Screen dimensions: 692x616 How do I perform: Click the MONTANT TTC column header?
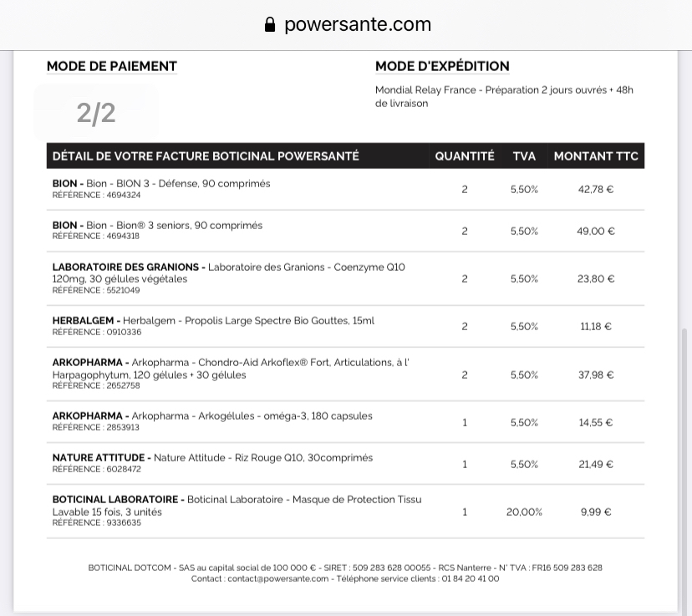(x=596, y=155)
